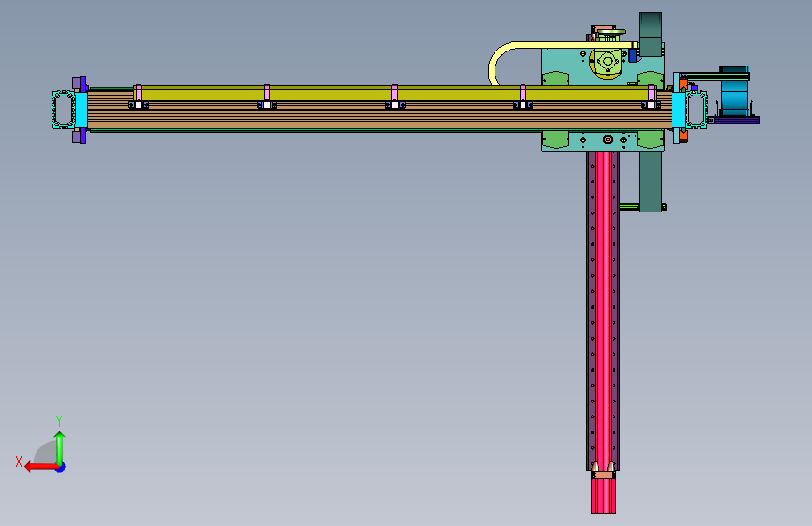Click the green Y axis arrow of triad
The image size is (812, 526).
60,447
